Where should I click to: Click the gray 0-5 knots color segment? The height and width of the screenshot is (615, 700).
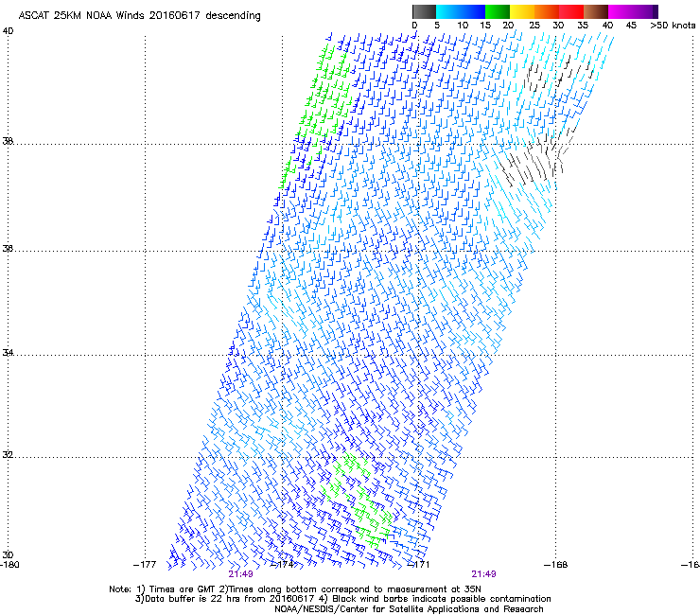click(424, 11)
